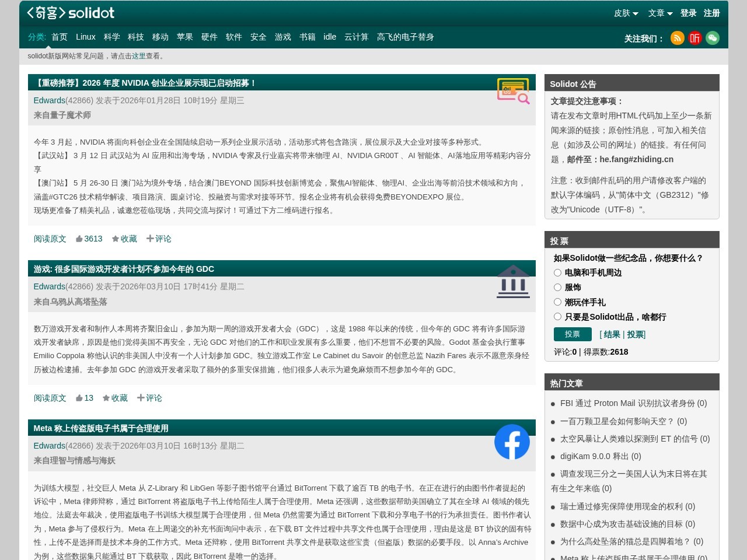Click the green WeChat icon

pyautogui.click(x=713, y=38)
